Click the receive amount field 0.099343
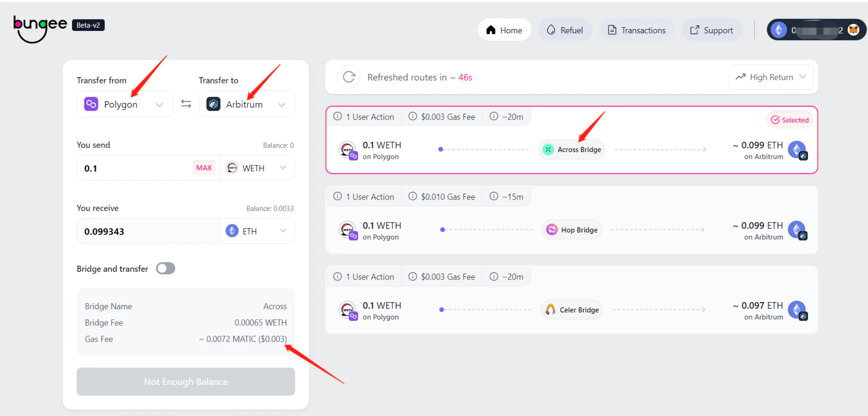Screen dimensions: 868x416 (149, 231)
